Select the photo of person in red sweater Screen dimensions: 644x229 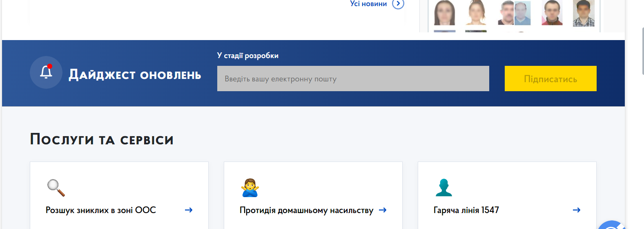552,13
